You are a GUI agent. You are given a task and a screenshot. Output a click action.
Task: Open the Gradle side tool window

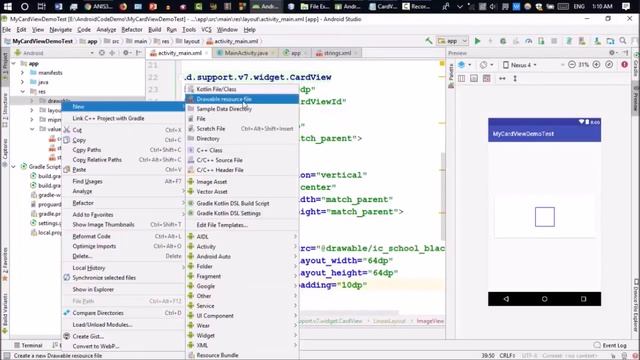click(636, 65)
